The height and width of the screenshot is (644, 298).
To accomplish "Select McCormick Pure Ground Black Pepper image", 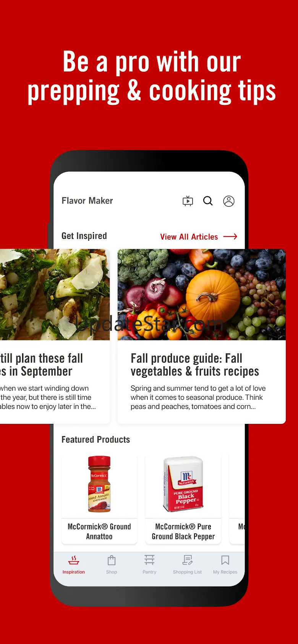I will click(x=183, y=484).
